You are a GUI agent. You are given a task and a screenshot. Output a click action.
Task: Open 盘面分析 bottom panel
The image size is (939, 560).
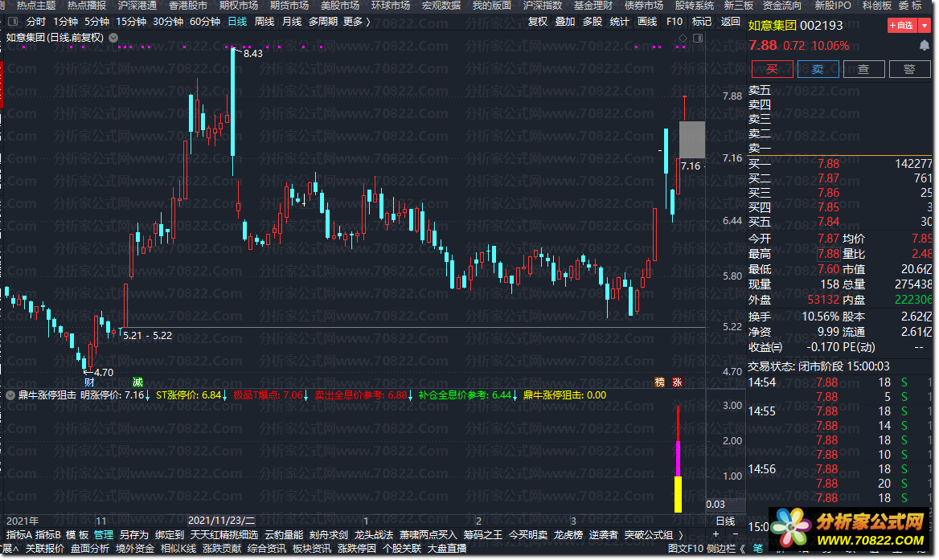click(x=90, y=549)
